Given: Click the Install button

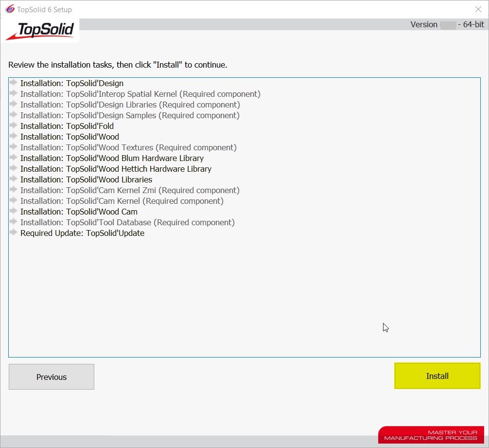Looking at the screenshot, I should (437, 376).
